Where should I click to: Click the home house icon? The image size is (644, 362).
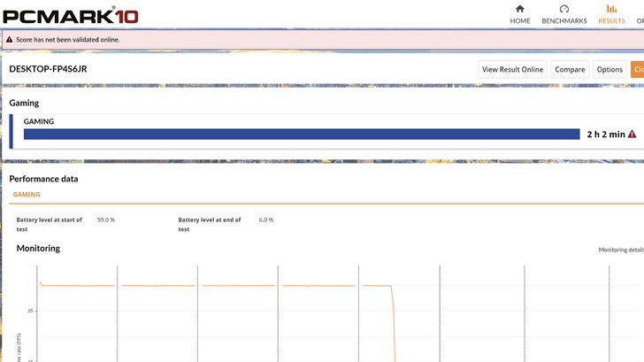coord(520,9)
